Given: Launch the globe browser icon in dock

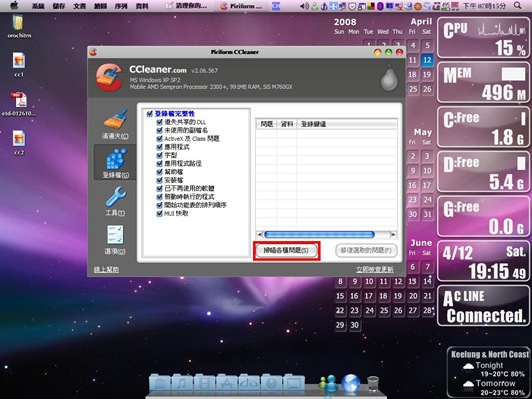Looking at the screenshot, I should pyautogui.click(x=350, y=384).
